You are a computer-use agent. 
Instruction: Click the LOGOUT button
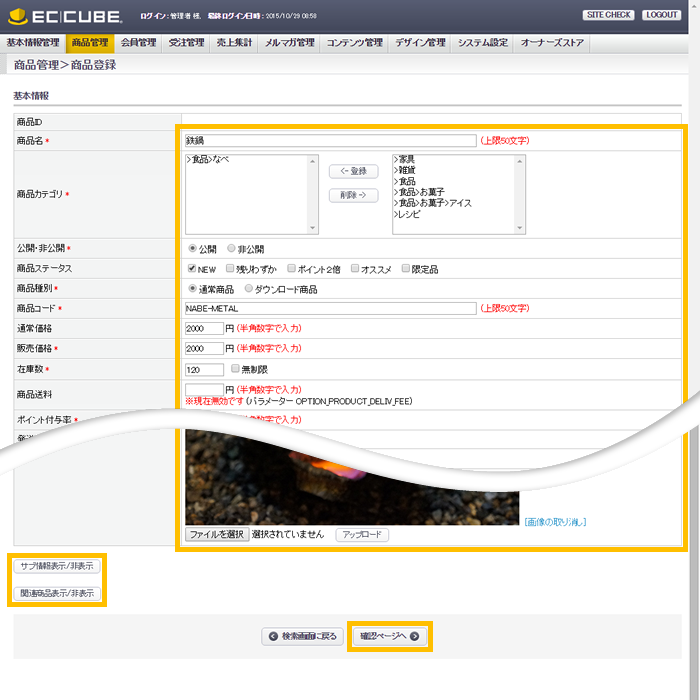point(661,15)
